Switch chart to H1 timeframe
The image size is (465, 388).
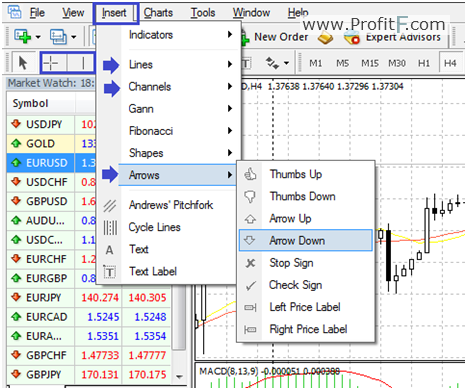(424, 63)
